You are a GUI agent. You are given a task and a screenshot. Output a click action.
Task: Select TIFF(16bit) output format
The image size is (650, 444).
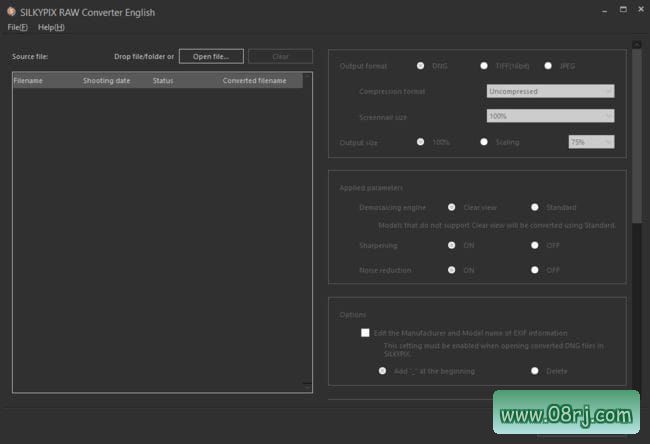(x=484, y=66)
